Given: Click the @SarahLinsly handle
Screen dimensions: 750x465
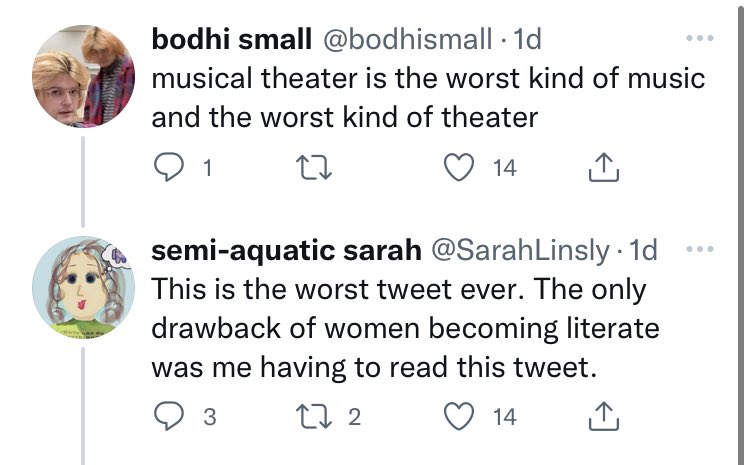Looking at the screenshot, I should tap(521, 250).
